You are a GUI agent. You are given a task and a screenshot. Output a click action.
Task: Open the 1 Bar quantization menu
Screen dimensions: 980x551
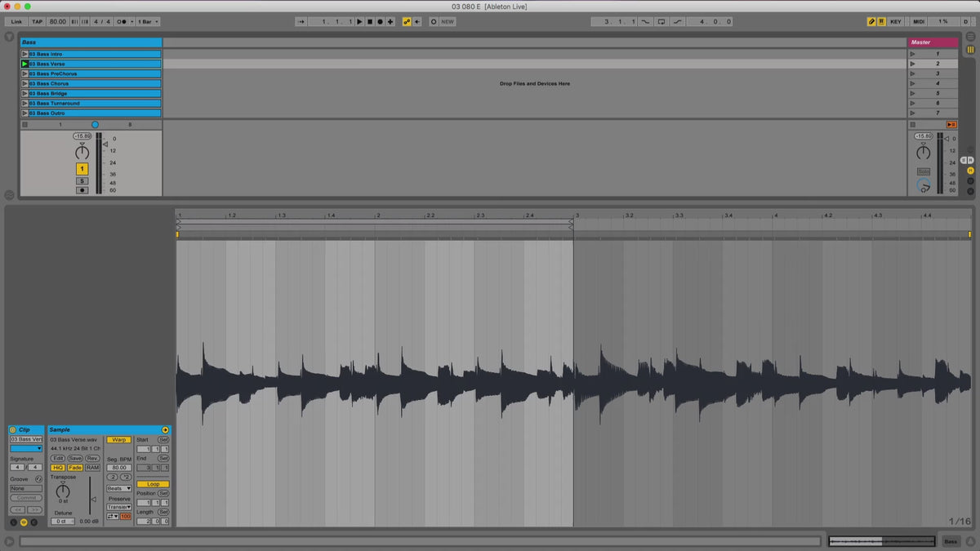coord(148,21)
